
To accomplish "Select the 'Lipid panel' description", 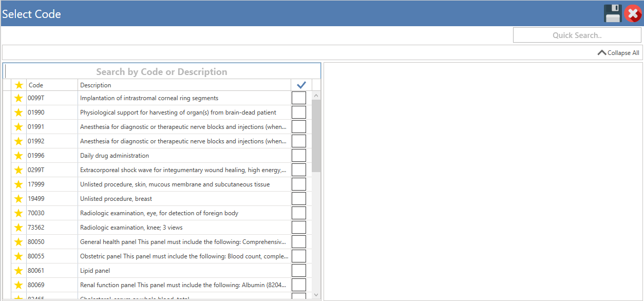I will (95, 271).
